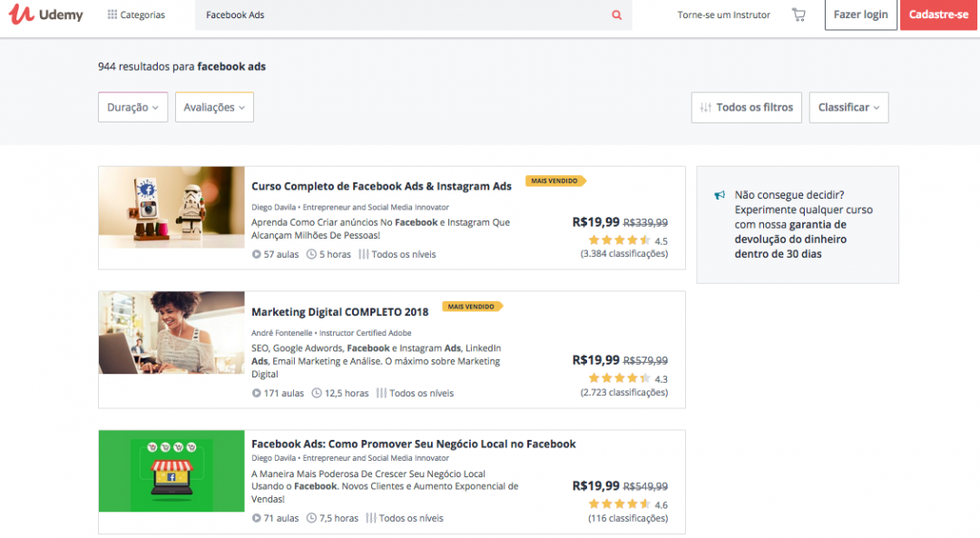This screenshot has width=980, height=538.
Task: Click the red search magnifier icon
Action: coord(617,15)
